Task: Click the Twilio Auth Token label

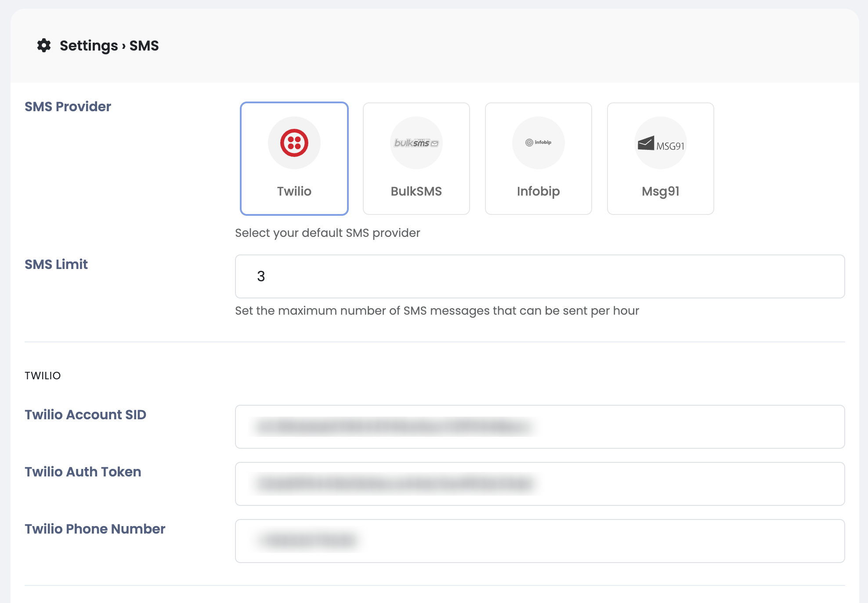Action: 83,472
